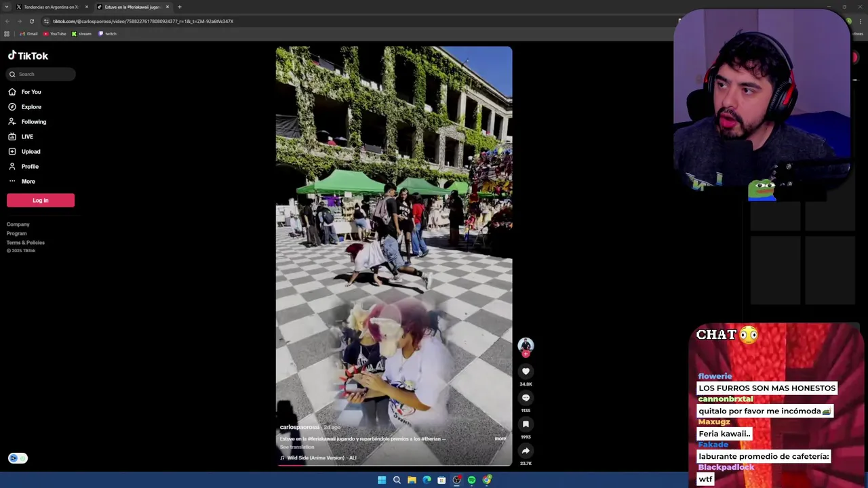Open the LIVE section
Screen dimensions: 868x488
[x=21, y=136]
